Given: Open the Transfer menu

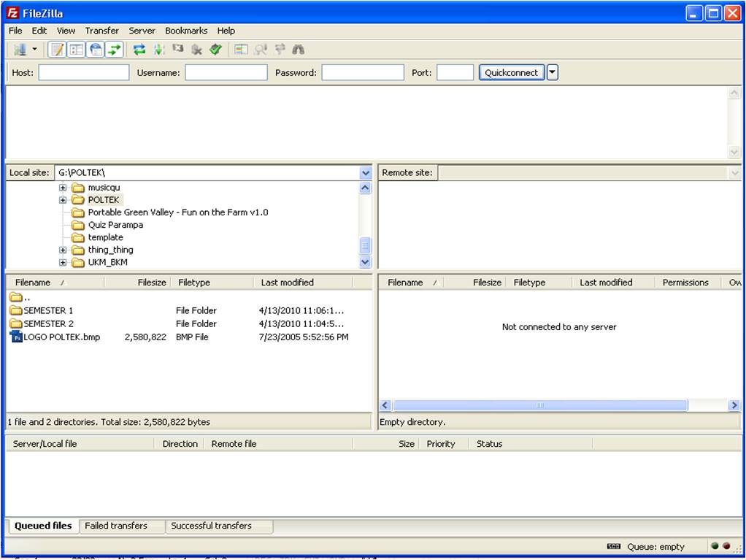Looking at the screenshot, I should (101, 31).
